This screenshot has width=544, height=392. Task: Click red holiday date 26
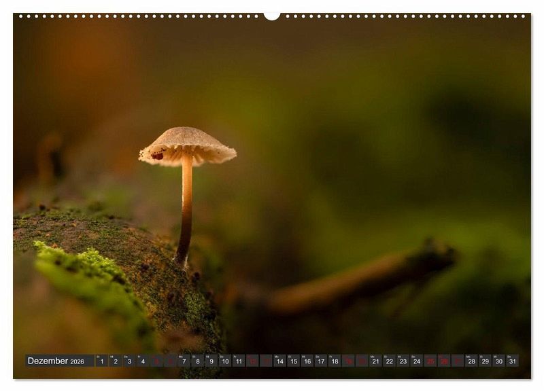(x=443, y=361)
